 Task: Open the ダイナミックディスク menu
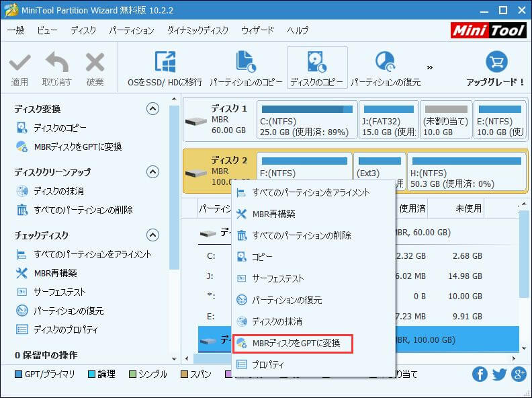tap(197, 31)
